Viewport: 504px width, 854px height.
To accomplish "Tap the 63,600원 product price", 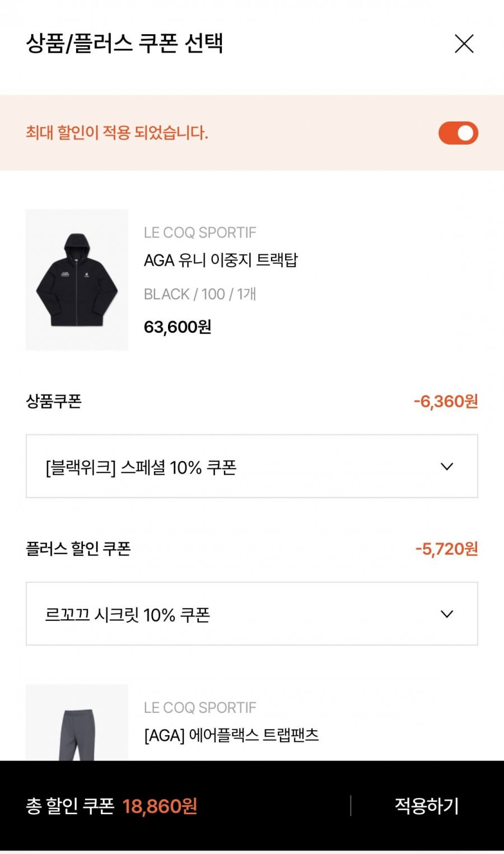I will point(178,327).
